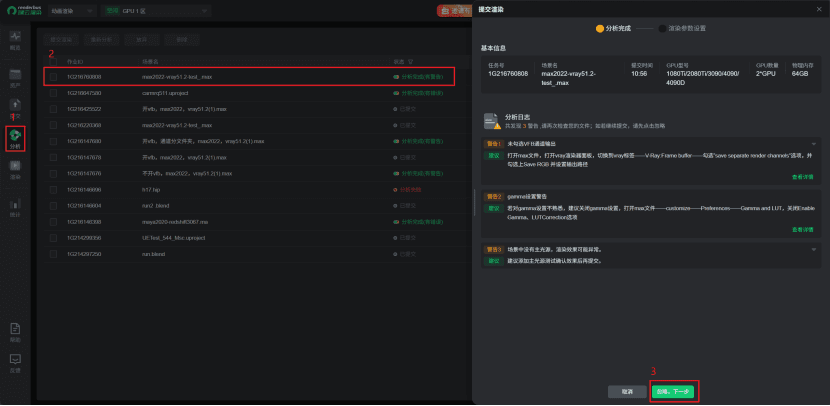Open the 资产 assets sidebar icon
Screen dimensions: 830x406
(15, 79)
